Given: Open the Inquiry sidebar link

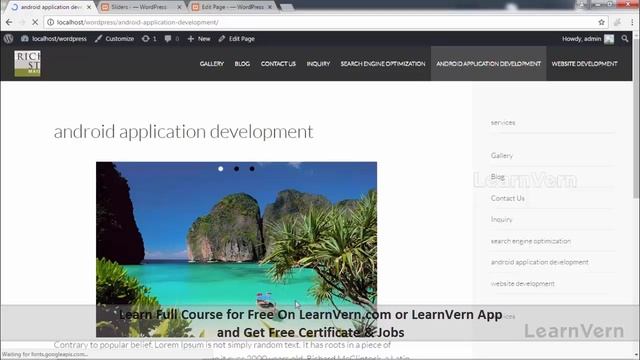Looking at the screenshot, I should pos(501,220).
